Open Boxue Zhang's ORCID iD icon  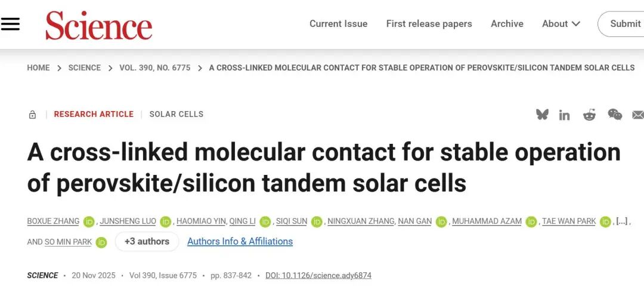[89, 222]
